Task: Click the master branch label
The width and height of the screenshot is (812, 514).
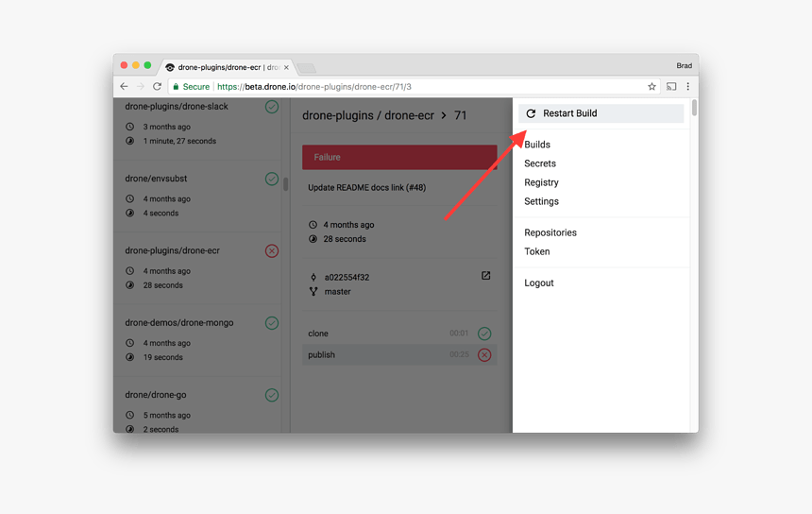Action: (x=337, y=292)
